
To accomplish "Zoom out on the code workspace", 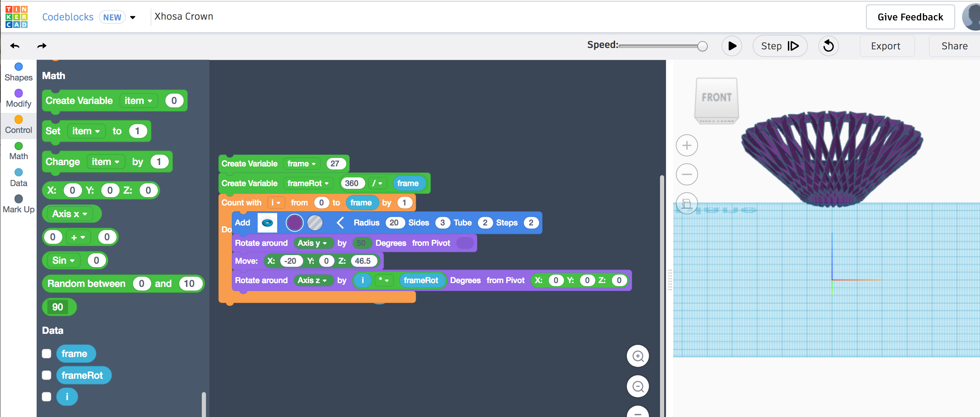I will point(638,387).
